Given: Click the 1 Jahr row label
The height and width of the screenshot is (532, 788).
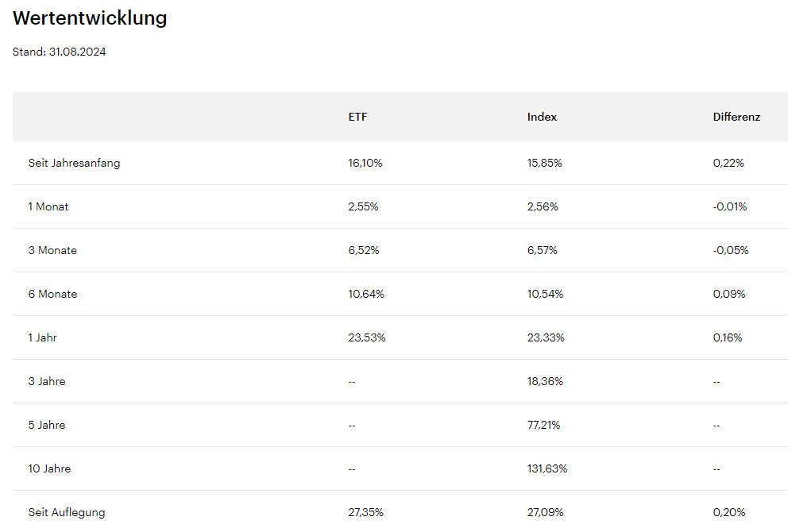Looking at the screenshot, I should point(43,337).
